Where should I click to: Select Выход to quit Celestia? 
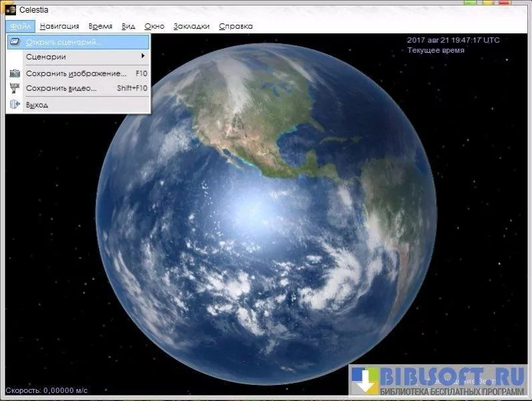37,105
